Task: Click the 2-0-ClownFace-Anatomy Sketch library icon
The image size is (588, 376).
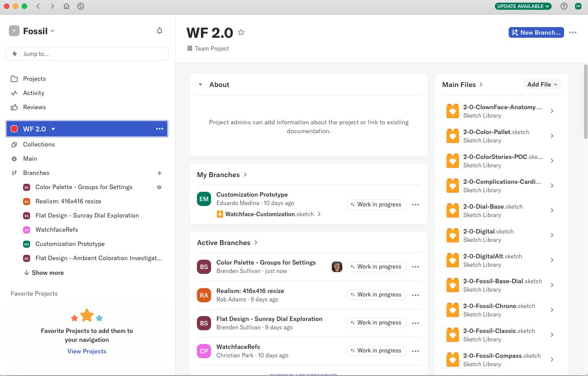Action: point(452,111)
